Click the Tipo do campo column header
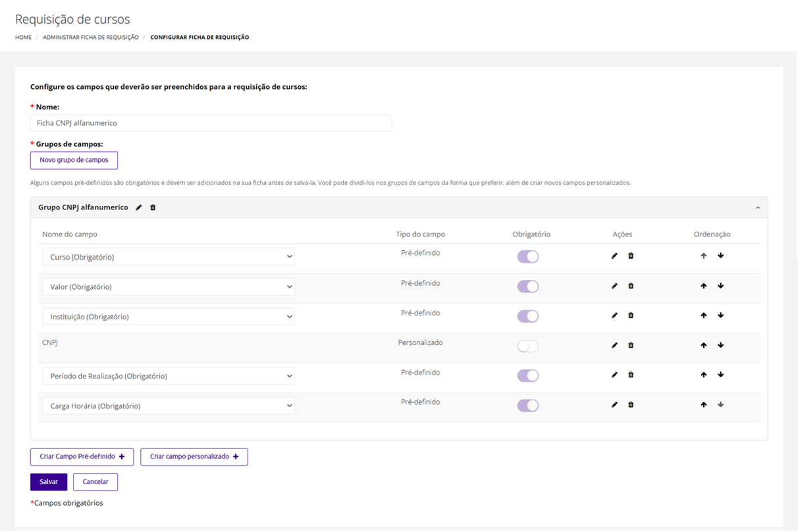 420,234
